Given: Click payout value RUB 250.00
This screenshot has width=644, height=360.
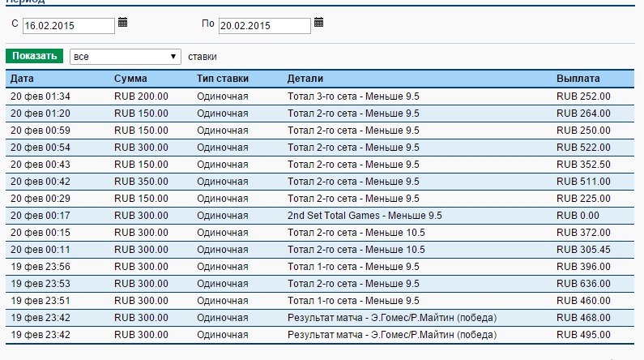Looking at the screenshot, I should point(583,131).
